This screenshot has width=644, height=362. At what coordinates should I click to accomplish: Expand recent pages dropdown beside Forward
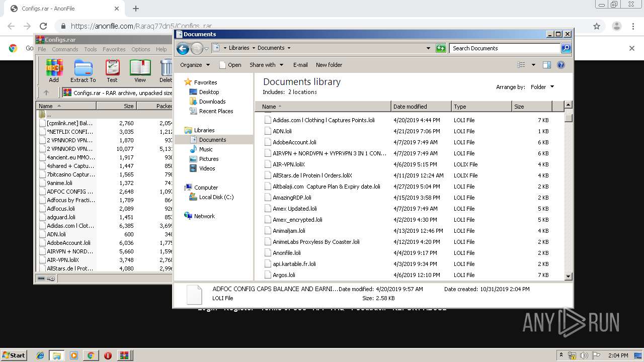pos(206,48)
